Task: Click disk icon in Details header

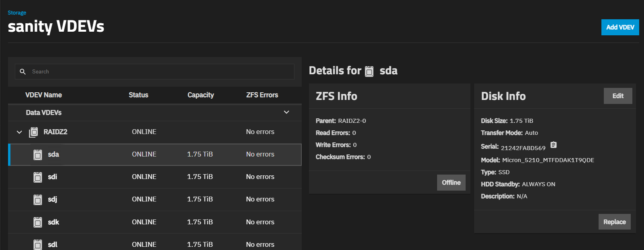Action: pos(369,71)
